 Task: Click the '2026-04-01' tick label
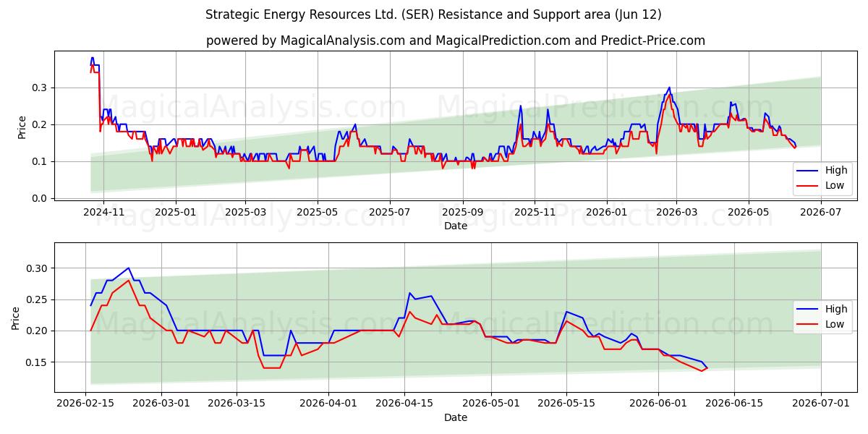pyautogui.click(x=329, y=404)
